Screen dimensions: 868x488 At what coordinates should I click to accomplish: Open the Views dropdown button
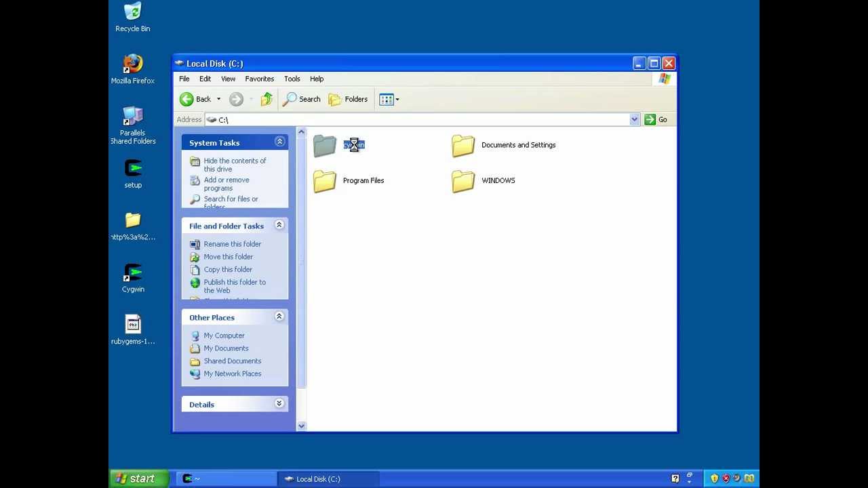389,99
